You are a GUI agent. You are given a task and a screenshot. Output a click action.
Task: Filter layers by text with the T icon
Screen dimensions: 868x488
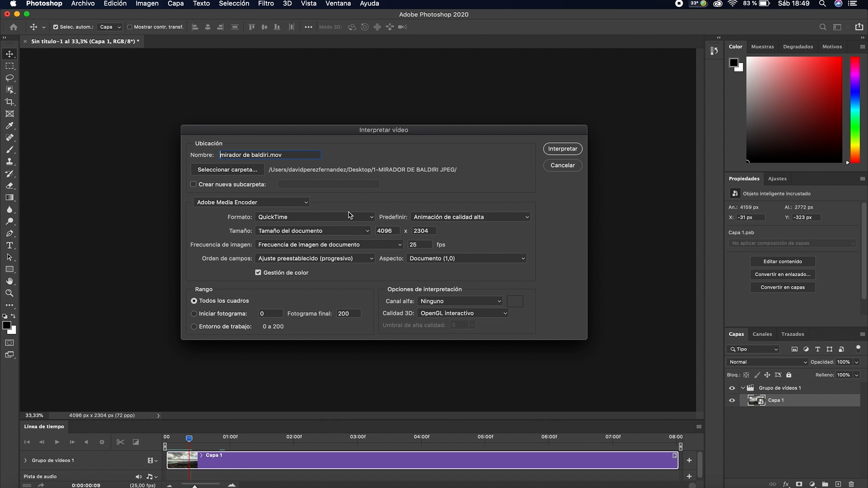[818, 349]
